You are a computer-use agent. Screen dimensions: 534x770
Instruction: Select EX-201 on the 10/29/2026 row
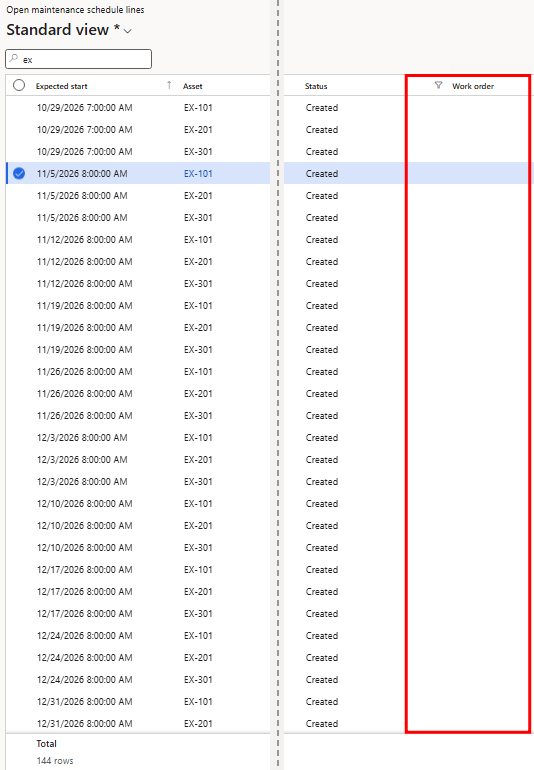(198, 130)
